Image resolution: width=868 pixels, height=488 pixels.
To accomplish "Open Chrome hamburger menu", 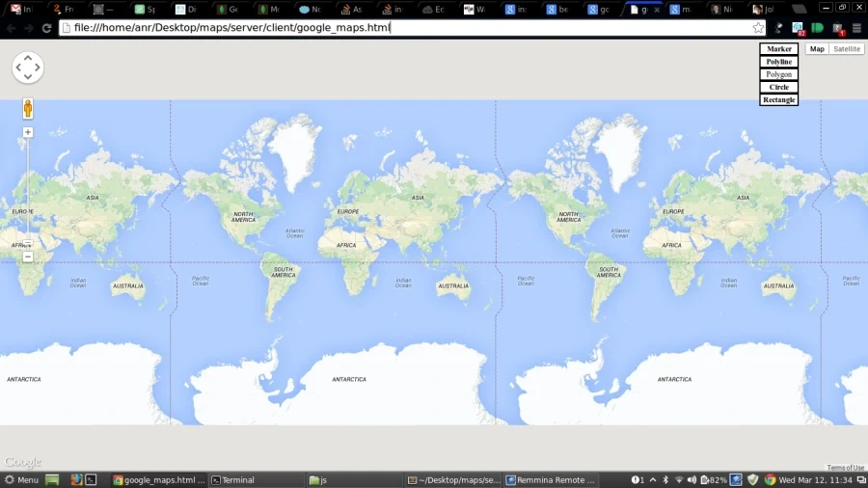I will [x=857, y=28].
